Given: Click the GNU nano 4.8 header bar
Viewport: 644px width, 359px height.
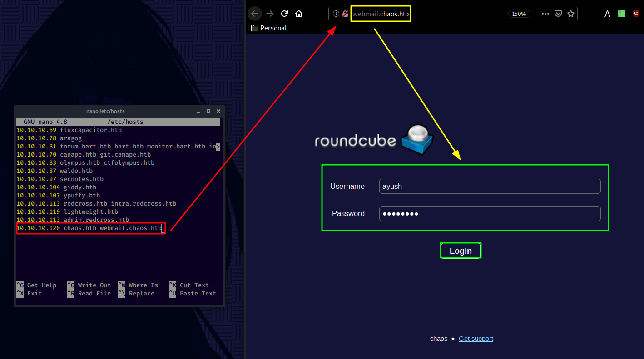Looking at the screenshot, I should (118, 122).
